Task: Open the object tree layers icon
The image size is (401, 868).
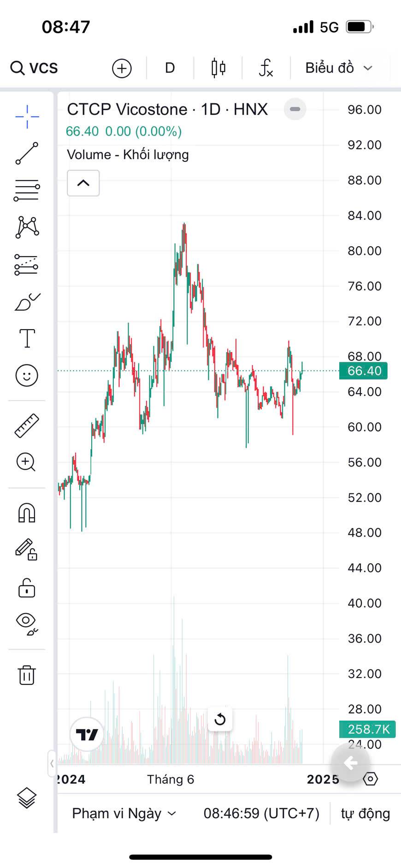Action: tap(27, 798)
